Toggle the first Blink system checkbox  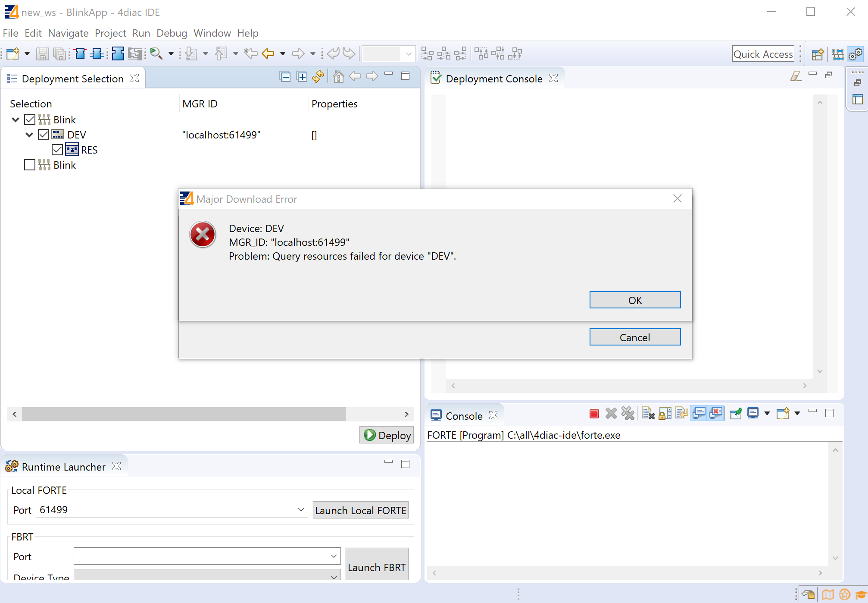pos(30,119)
